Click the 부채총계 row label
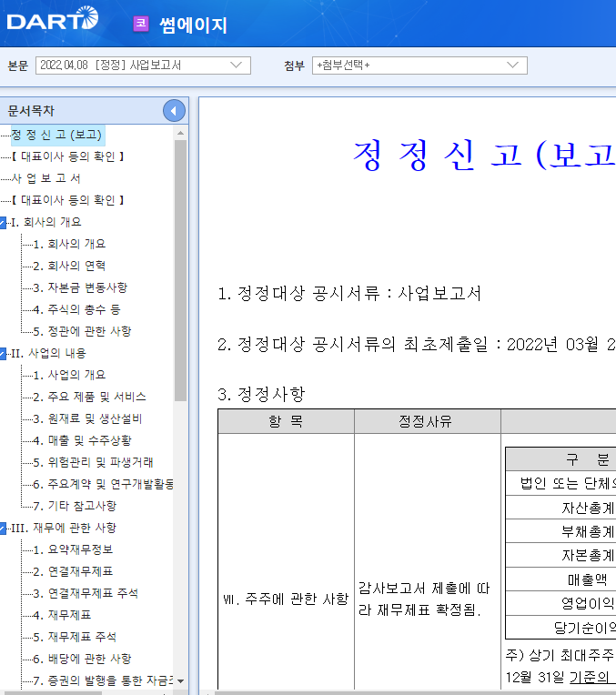Screen dimensions: 616x695 [588, 531]
